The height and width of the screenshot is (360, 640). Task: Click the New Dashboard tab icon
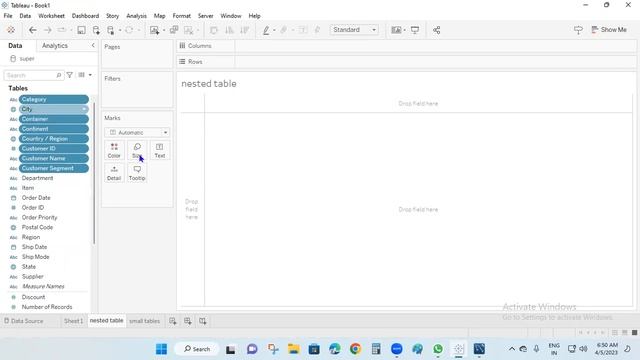pyautogui.click(x=188, y=321)
